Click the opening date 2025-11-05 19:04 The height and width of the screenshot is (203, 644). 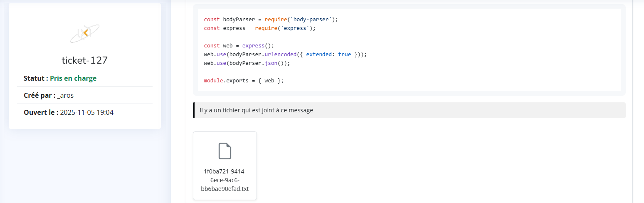coord(87,112)
